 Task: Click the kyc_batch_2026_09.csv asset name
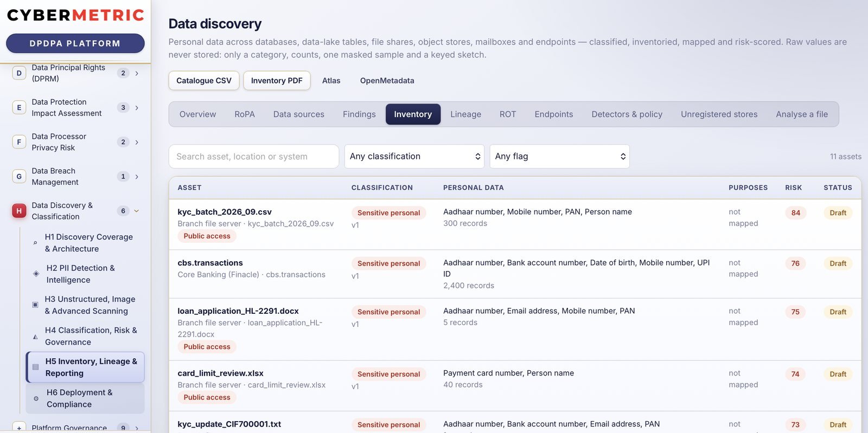225,212
